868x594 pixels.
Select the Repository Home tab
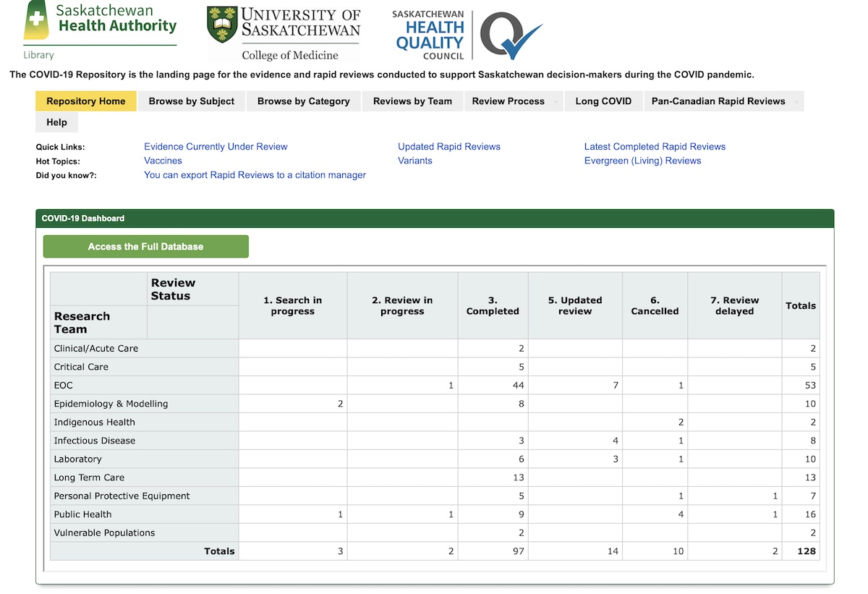point(85,101)
